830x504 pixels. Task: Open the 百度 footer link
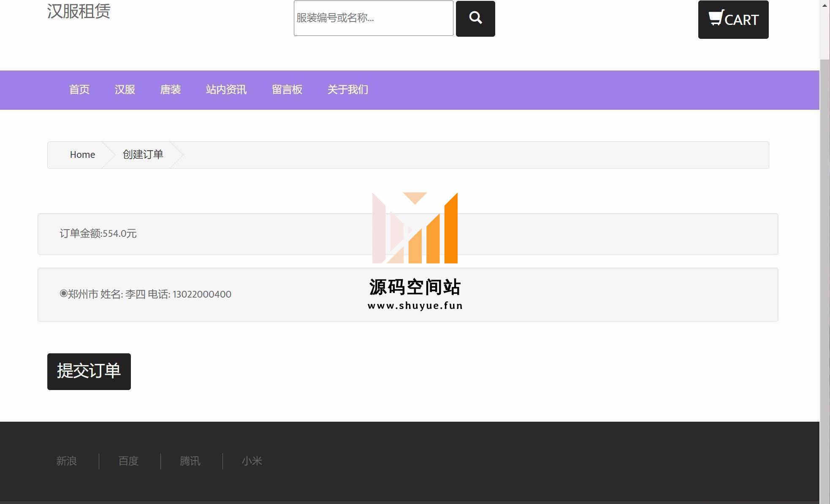(x=128, y=461)
